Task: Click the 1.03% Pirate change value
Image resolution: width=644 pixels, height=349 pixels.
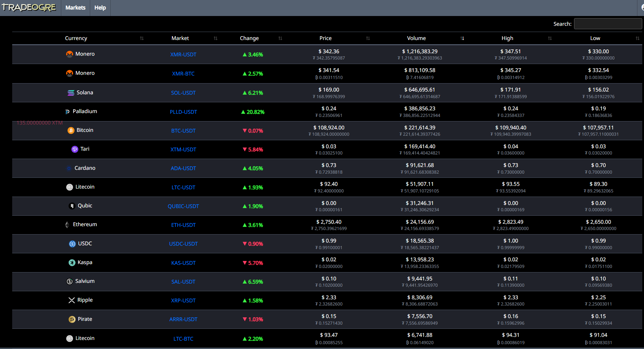Action: click(256, 319)
